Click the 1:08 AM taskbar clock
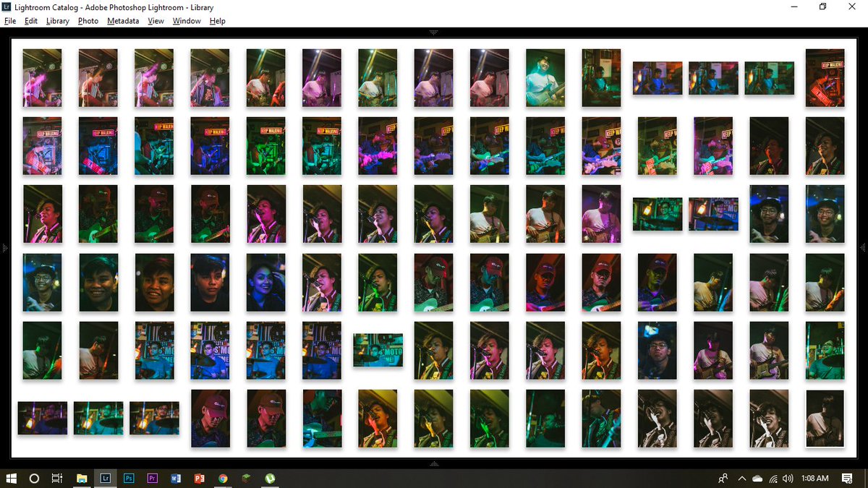This screenshot has width=868, height=488. (815, 478)
